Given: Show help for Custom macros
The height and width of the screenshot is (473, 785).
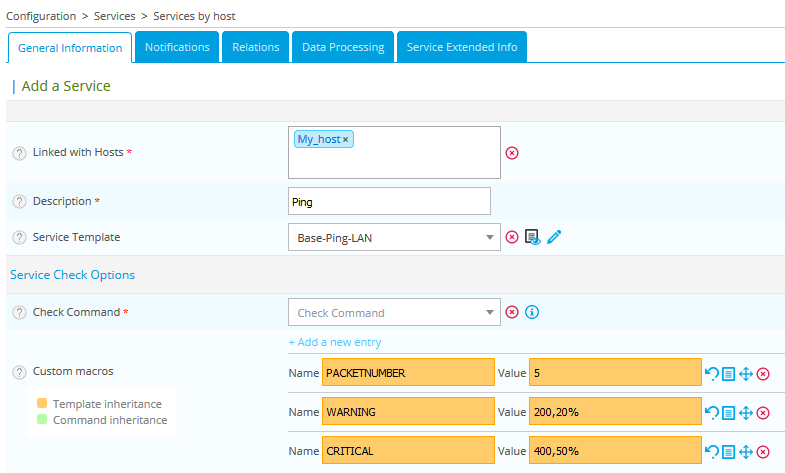Looking at the screenshot, I should click(x=19, y=372).
